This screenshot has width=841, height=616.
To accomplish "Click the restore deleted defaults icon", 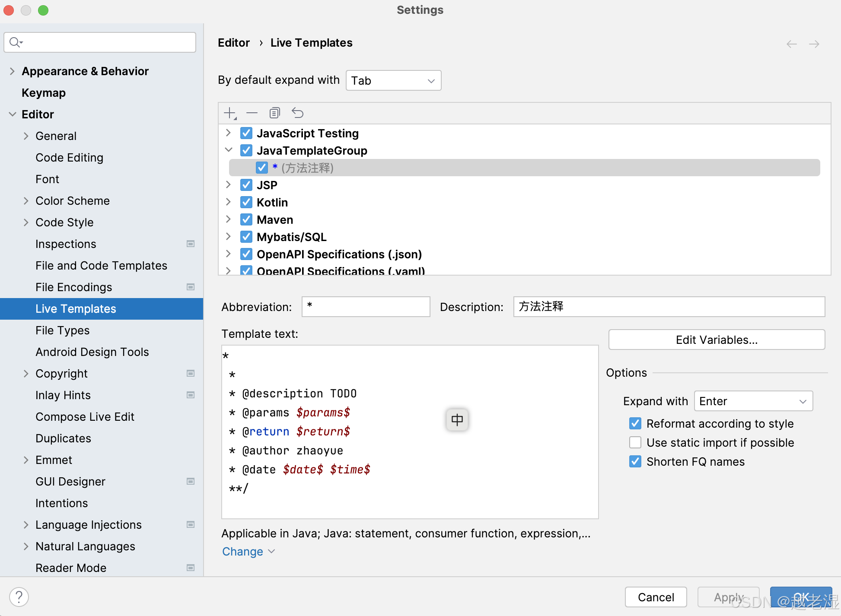I will pos(297,113).
